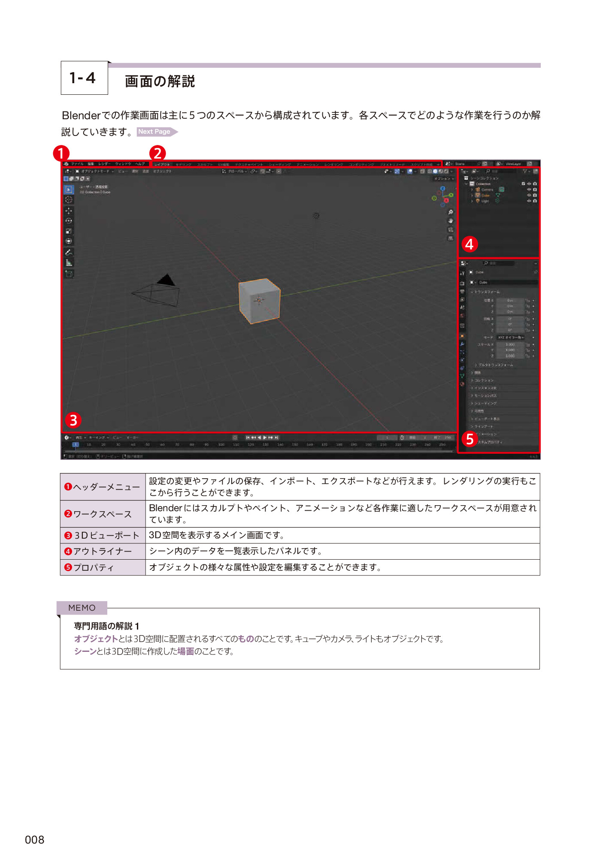
Task: Open the Window menu in the header
Action: coord(123,164)
